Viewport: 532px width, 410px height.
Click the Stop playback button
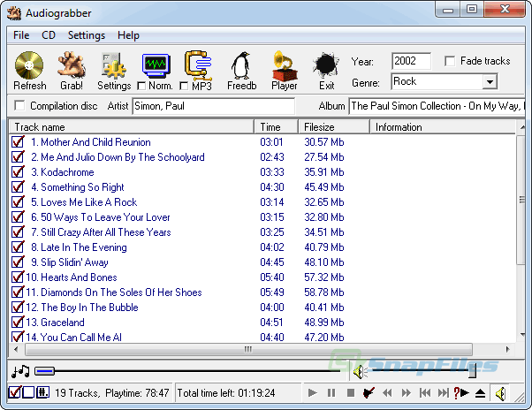(x=351, y=392)
